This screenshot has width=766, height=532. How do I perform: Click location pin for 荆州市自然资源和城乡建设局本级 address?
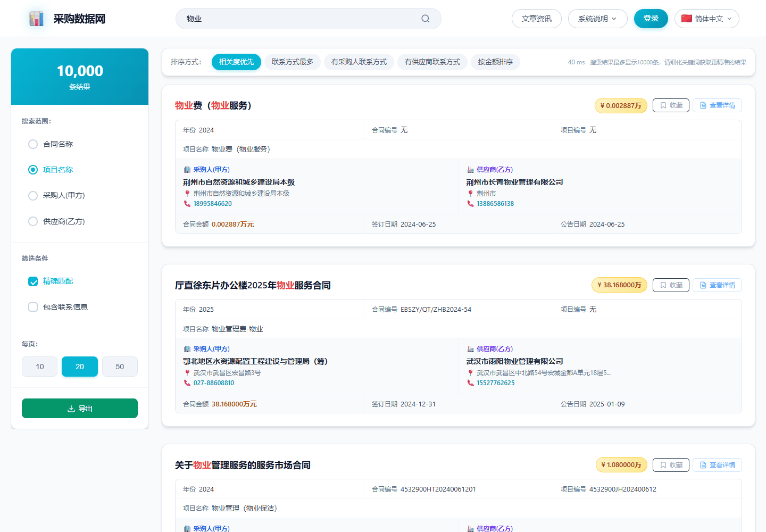click(x=187, y=194)
